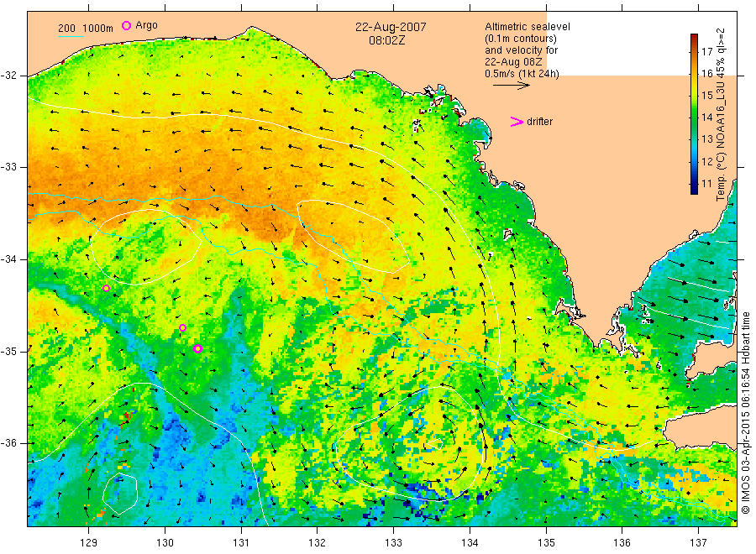The image size is (756, 554).
Task: Click the '17' colorbar tick label
Action: point(707,52)
